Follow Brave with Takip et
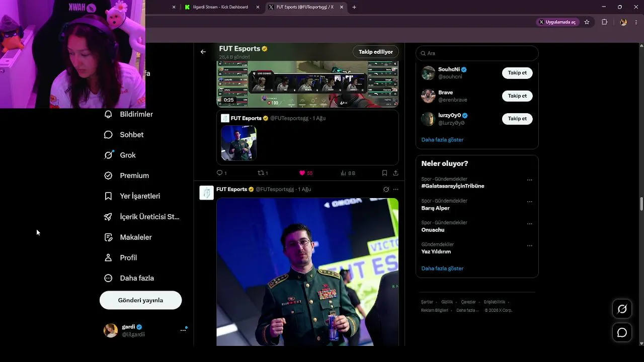 pos(517,96)
